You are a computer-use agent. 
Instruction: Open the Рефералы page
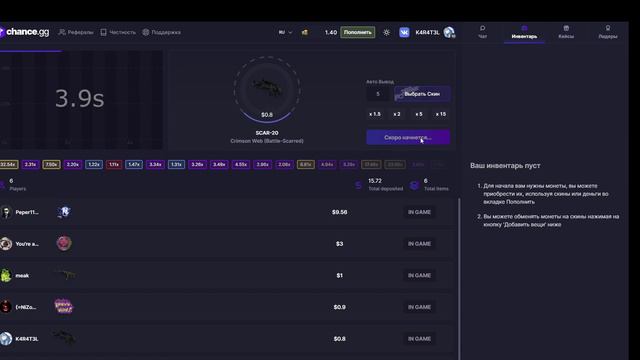[x=76, y=32]
